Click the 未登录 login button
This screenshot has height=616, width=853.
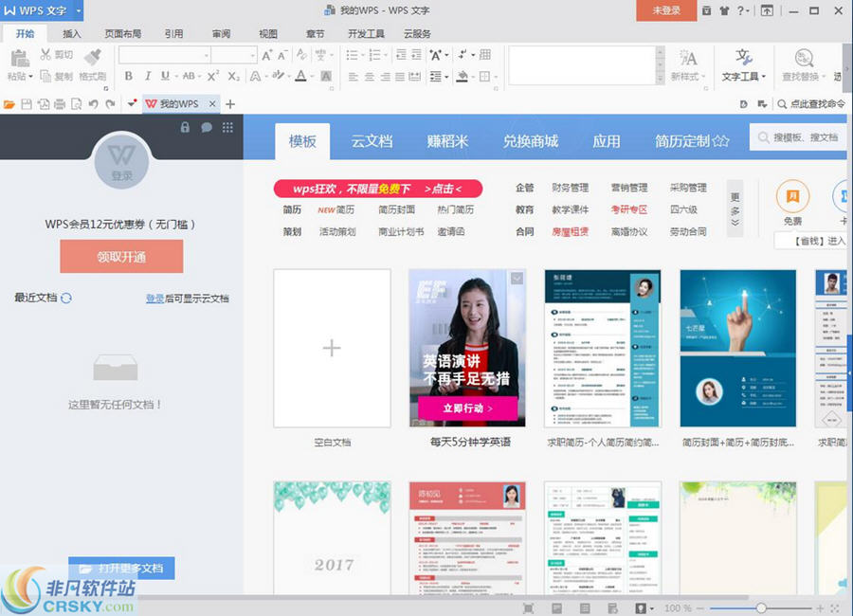666,10
